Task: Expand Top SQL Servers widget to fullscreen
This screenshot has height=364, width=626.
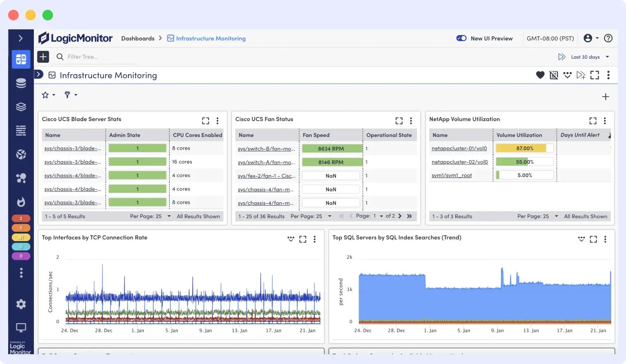Action: (593, 239)
